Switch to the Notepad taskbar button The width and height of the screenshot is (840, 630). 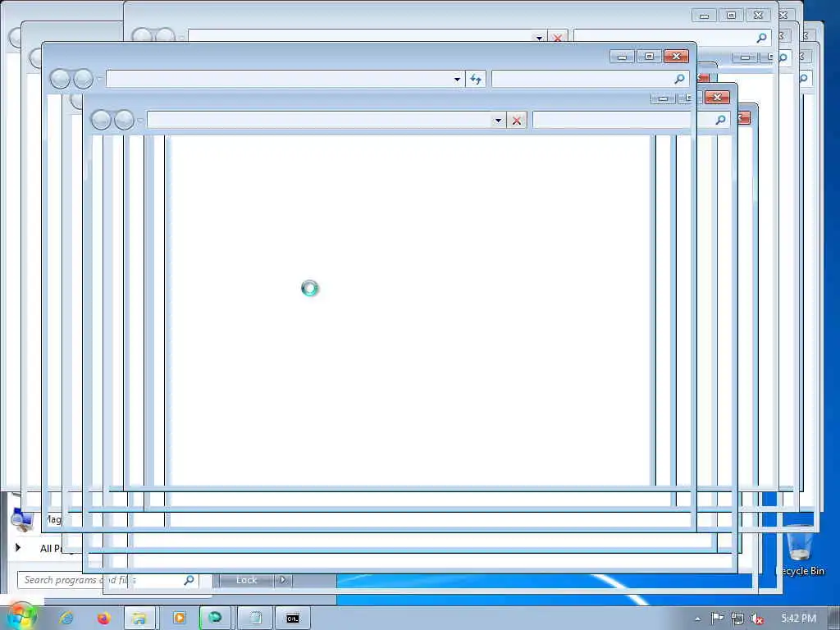[255, 619]
